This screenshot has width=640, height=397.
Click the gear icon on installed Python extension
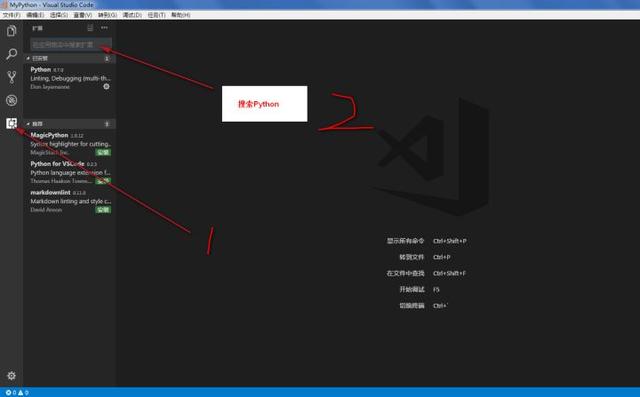[x=106, y=86]
